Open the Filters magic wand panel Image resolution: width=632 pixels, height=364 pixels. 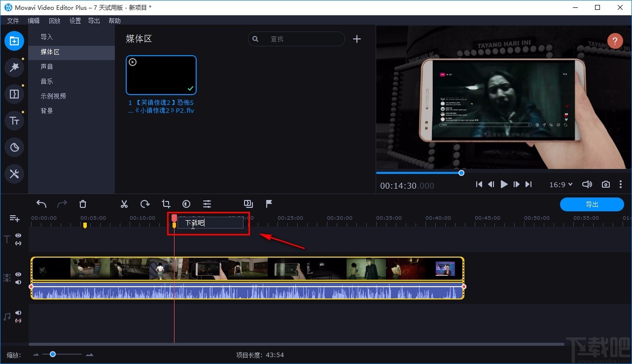coord(14,67)
